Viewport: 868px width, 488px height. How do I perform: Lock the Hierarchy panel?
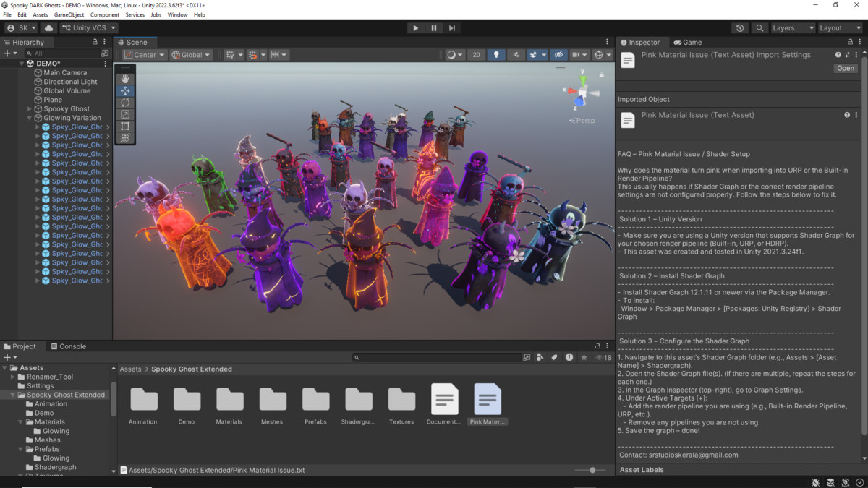pos(95,42)
